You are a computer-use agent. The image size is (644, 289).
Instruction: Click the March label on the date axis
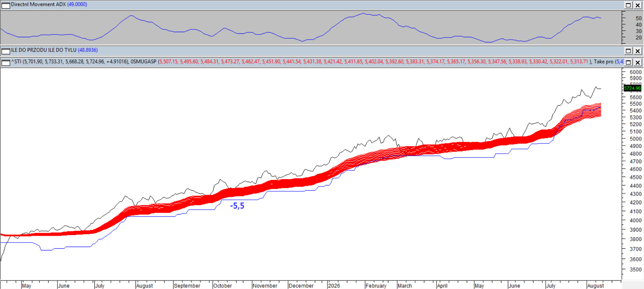pos(404,286)
